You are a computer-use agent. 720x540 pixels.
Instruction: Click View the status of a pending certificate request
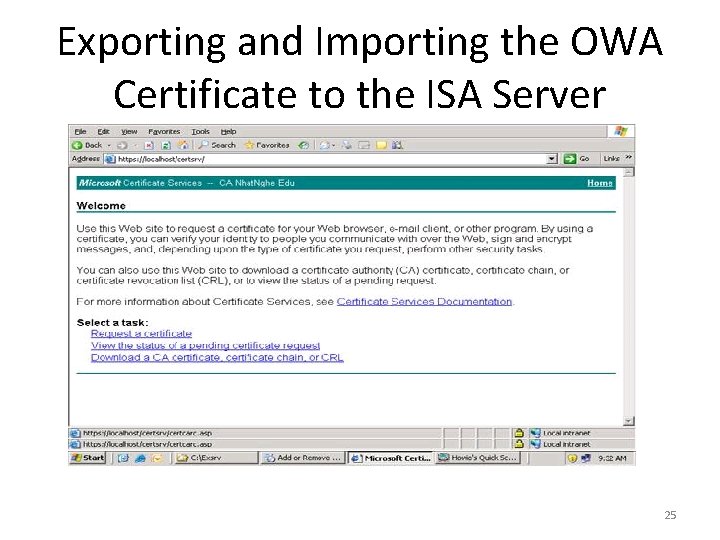(x=205, y=346)
